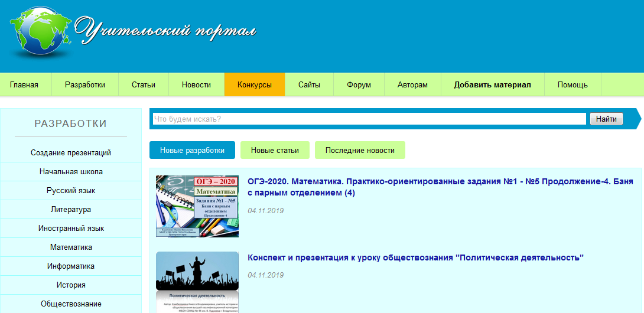Open the ОГЭ-2020 Математика article link
The width and height of the screenshot is (644, 313).
point(440,187)
